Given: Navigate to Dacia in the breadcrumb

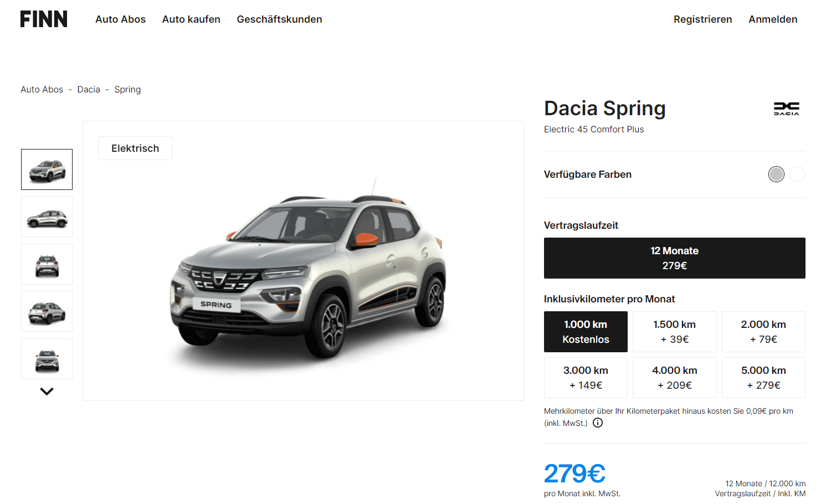Looking at the screenshot, I should (x=89, y=89).
